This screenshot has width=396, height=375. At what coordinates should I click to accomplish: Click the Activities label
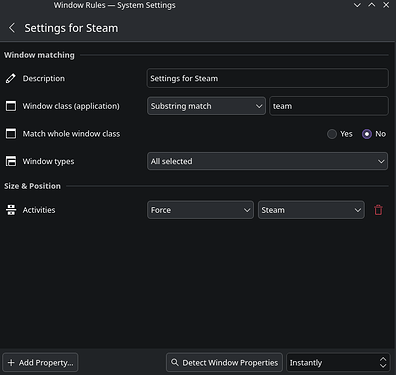(x=39, y=210)
